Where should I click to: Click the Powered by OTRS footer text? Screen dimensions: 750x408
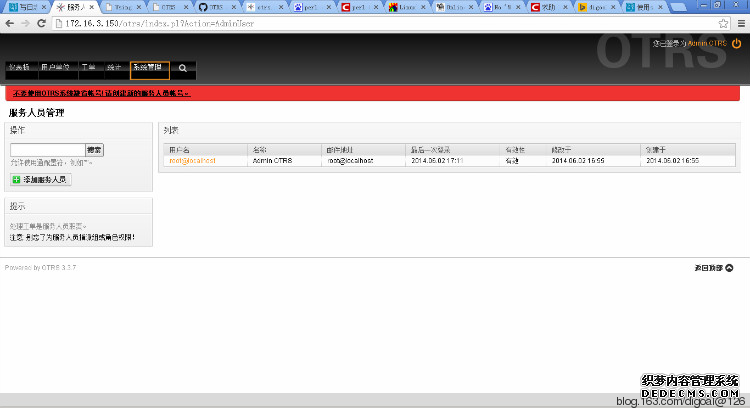(x=40, y=267)
